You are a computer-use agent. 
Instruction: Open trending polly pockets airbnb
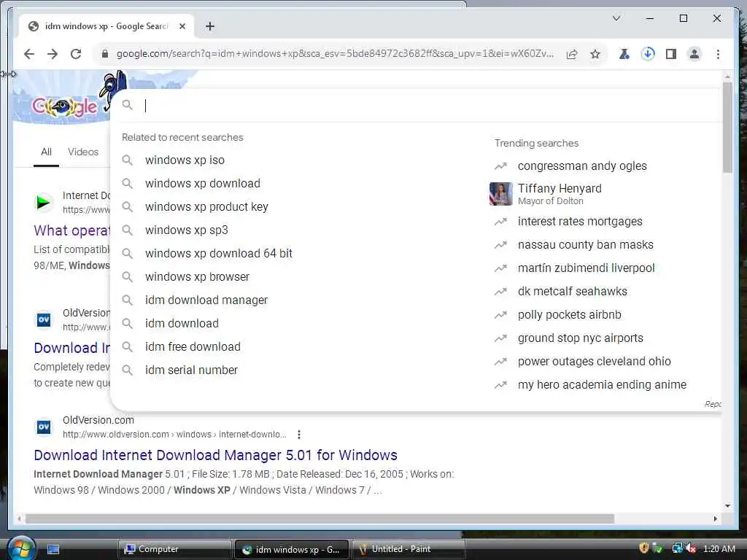coord(569,315)
